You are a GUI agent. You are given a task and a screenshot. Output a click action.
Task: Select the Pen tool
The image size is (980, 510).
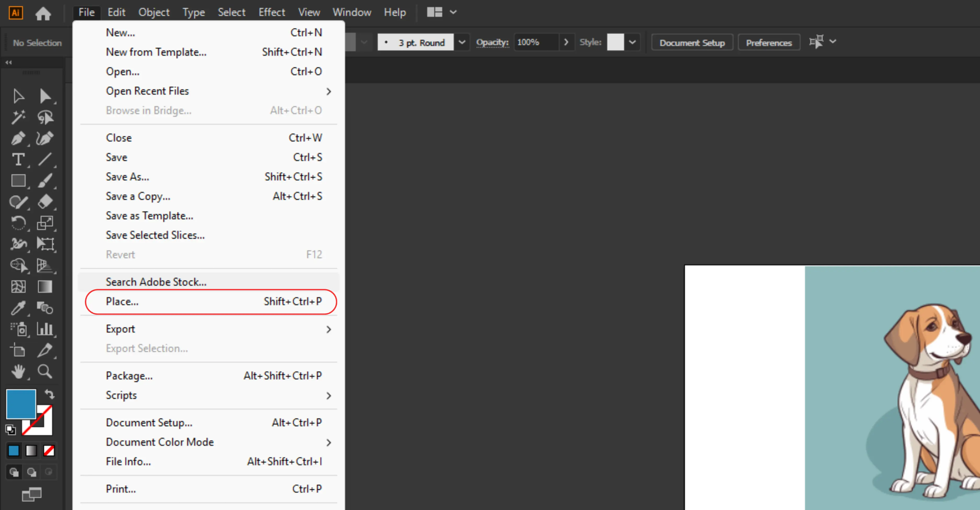pyautogui.click(x=18, y=139)
